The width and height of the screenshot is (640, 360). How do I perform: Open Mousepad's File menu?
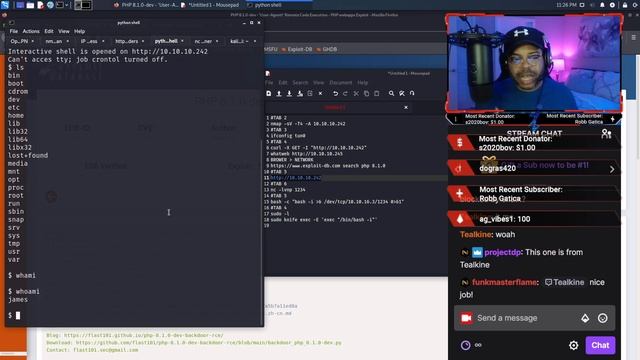(x=269, y=82)
